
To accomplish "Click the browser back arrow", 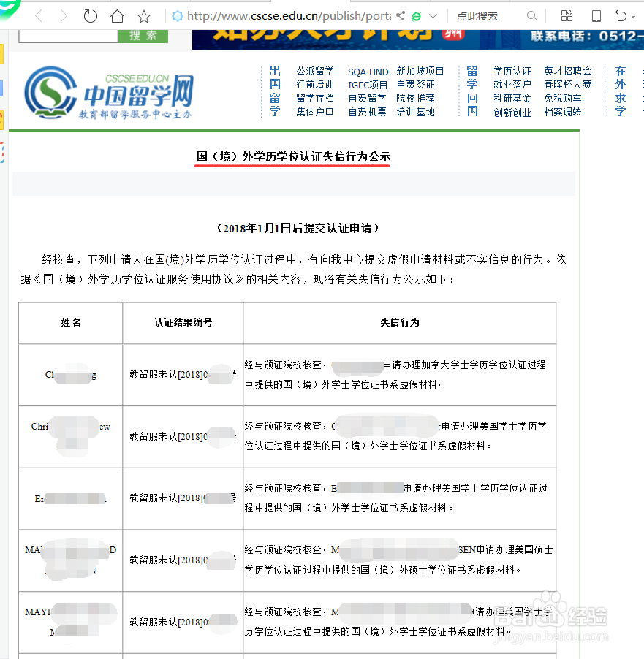I will tap(39, 16).
